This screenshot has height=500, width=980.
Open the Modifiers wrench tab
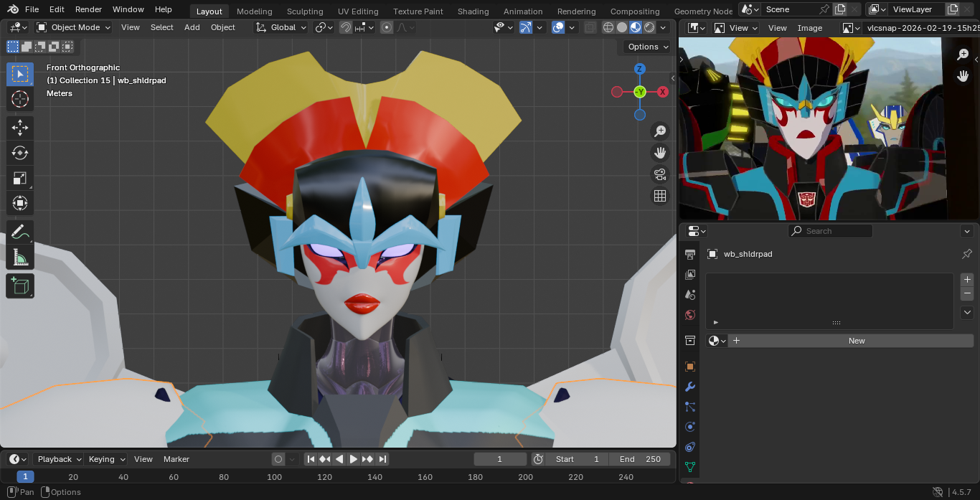coord(690,387)
